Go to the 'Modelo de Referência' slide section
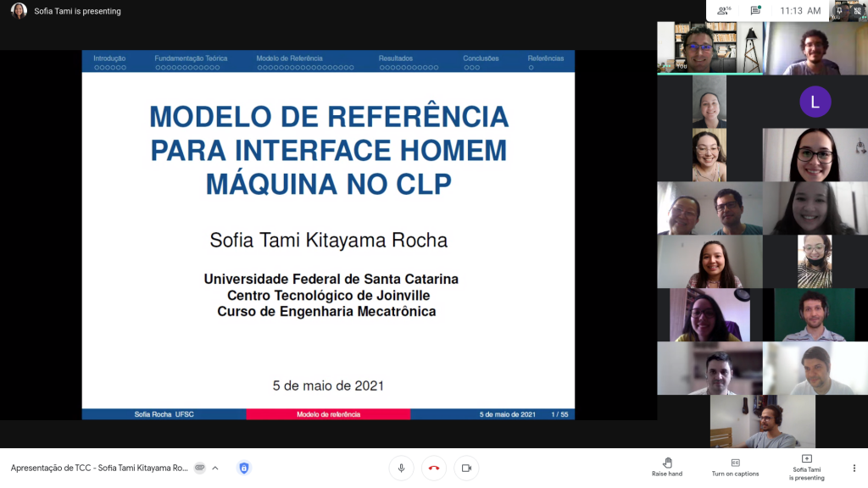 [290, 58]
